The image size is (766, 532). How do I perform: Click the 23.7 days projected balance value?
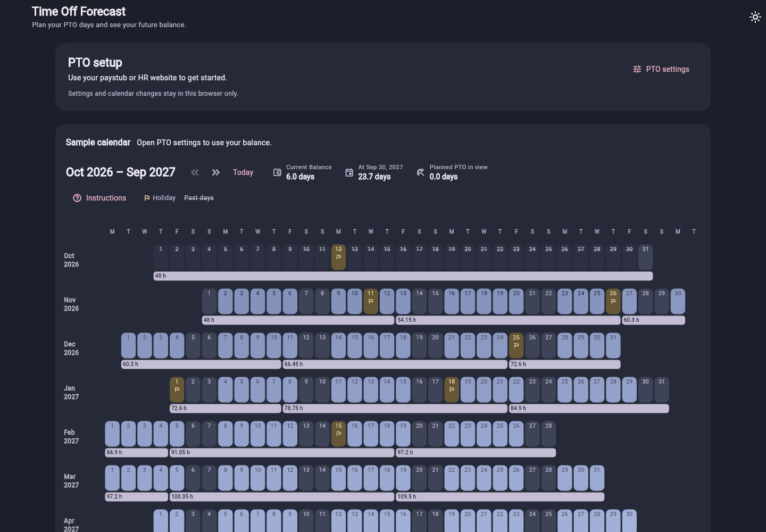374,177
